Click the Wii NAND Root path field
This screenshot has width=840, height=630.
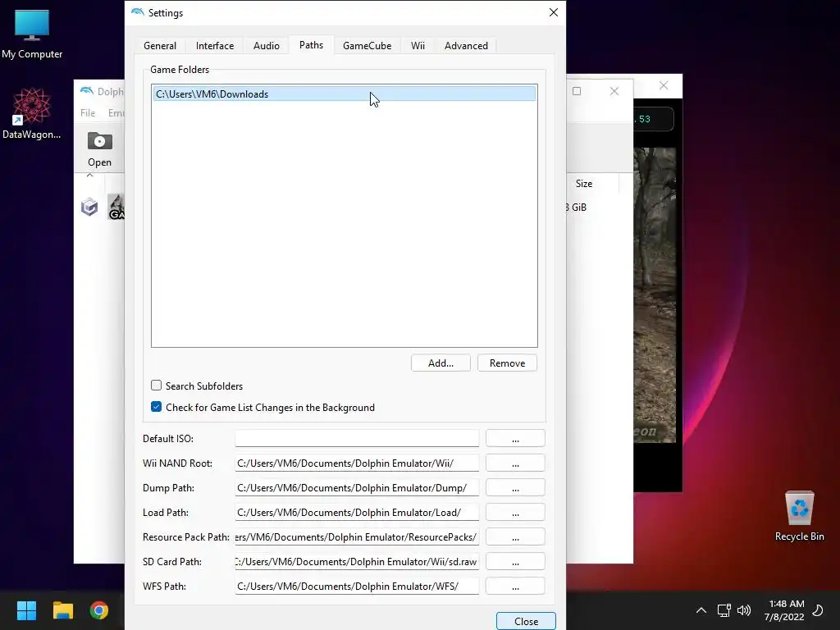(x=357, y=463)
